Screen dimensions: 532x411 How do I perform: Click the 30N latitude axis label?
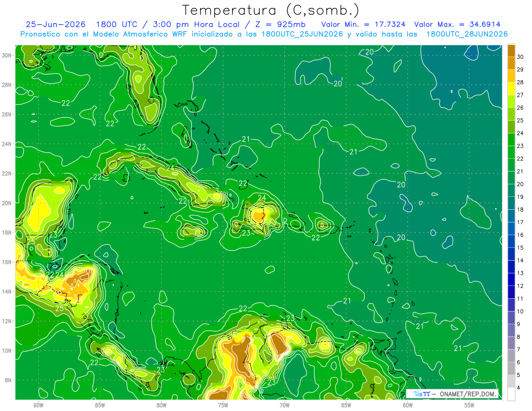[8, 55]
